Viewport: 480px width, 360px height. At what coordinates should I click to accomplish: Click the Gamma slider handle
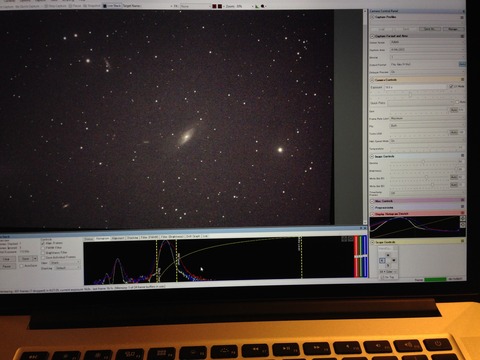click(424, 162)
